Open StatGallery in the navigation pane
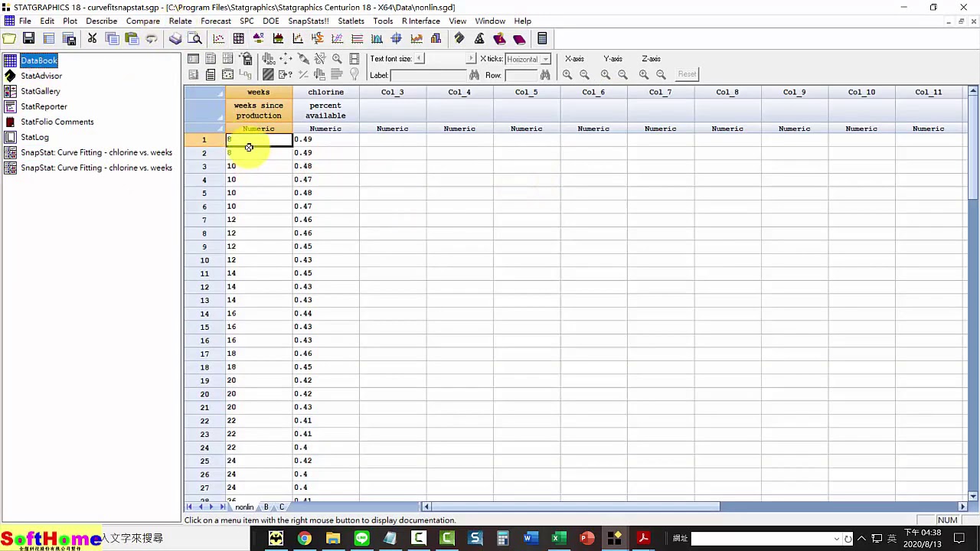This screenshot has height=551, width=980. pos(40,91)
